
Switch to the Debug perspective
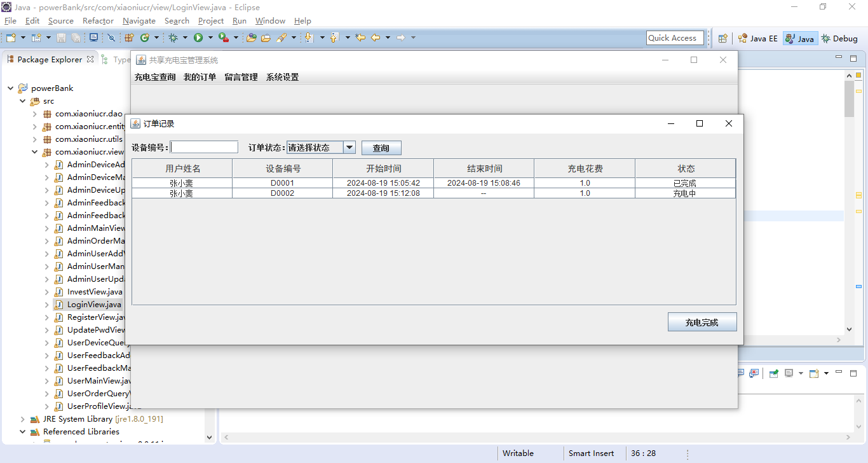839,38
